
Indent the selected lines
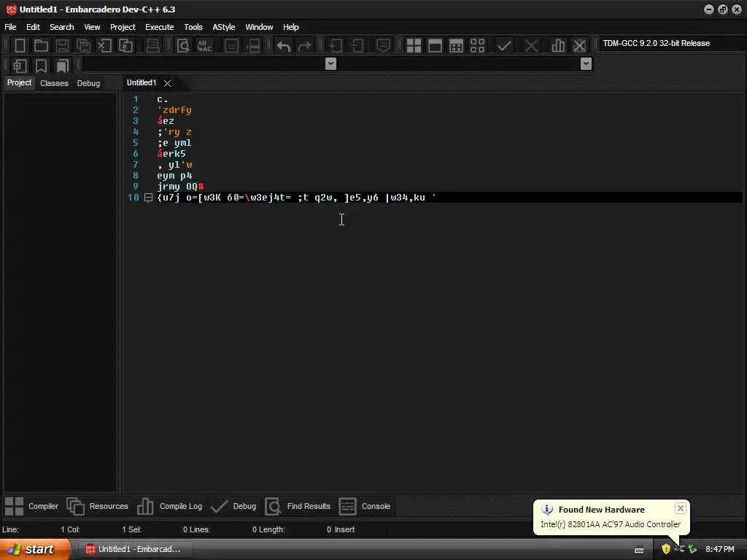336,46
